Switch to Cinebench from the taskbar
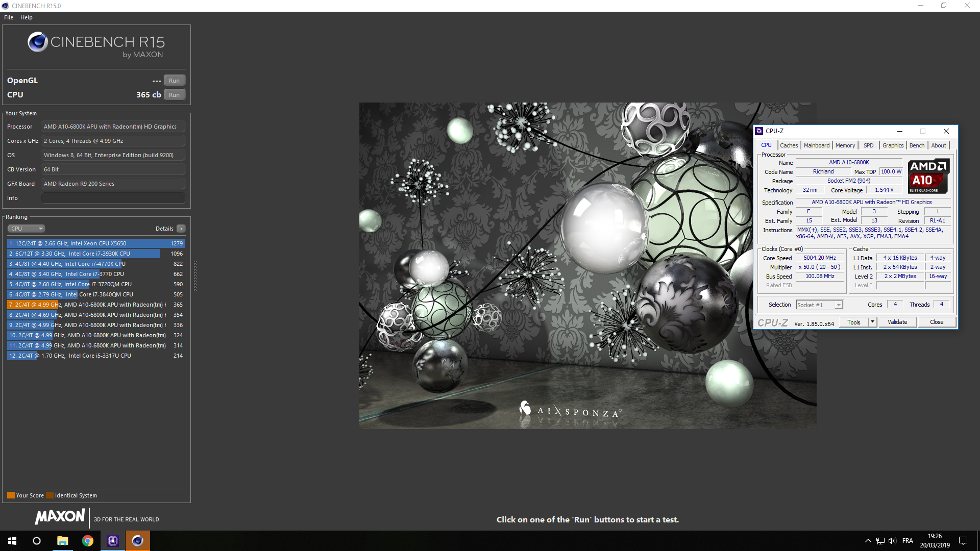 [138, 541]
